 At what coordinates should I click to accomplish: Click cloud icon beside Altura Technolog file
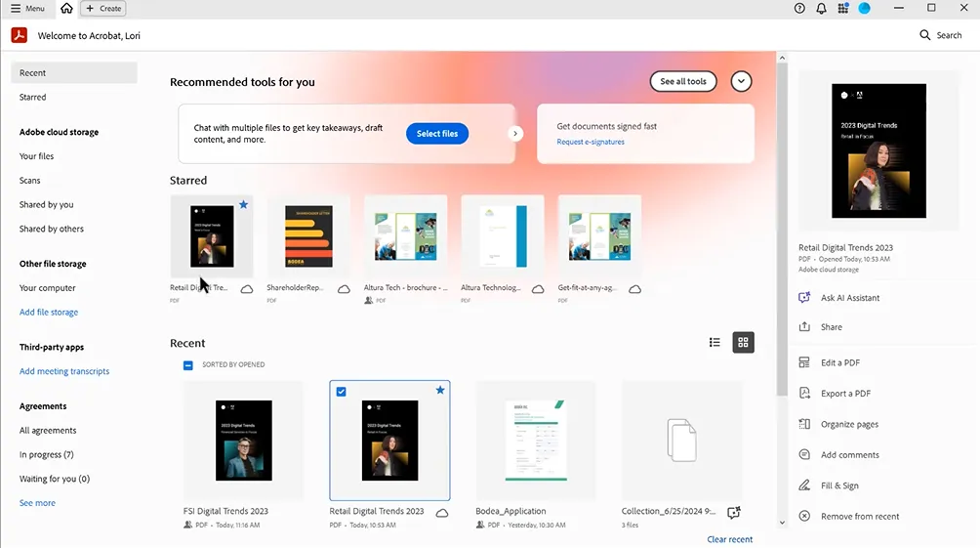pos(538,289)
